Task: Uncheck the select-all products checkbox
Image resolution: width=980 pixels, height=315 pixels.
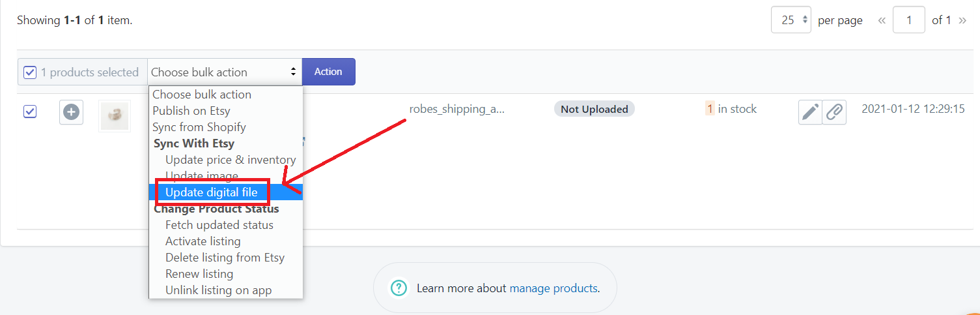Action: pos(30,72)
